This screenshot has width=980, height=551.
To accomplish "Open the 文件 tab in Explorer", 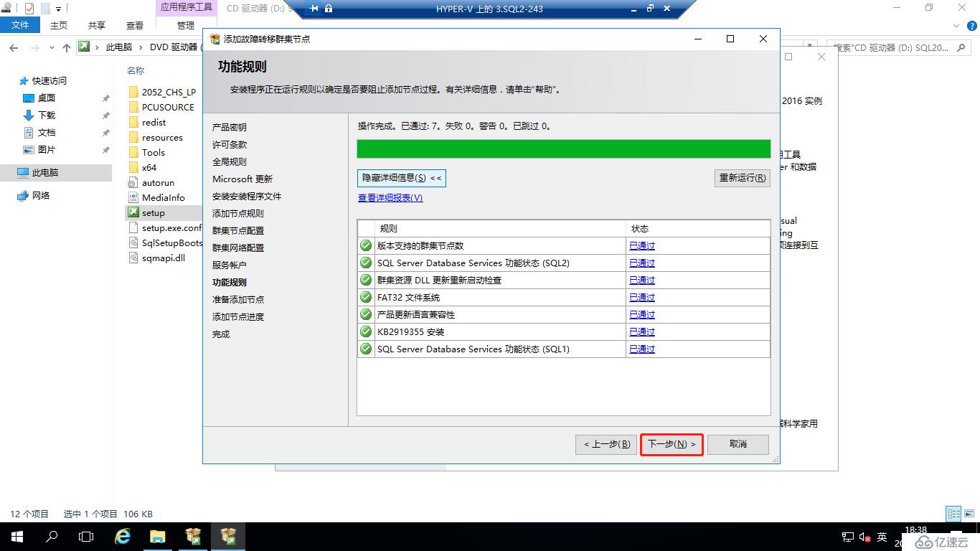I will (20, 24).
